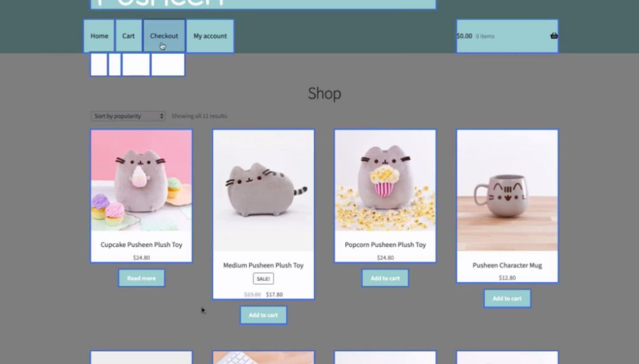Screen dimensions: 639x364
Task: Open Cupcake Pusheen Plush Toy image
Action: (141, 180)
